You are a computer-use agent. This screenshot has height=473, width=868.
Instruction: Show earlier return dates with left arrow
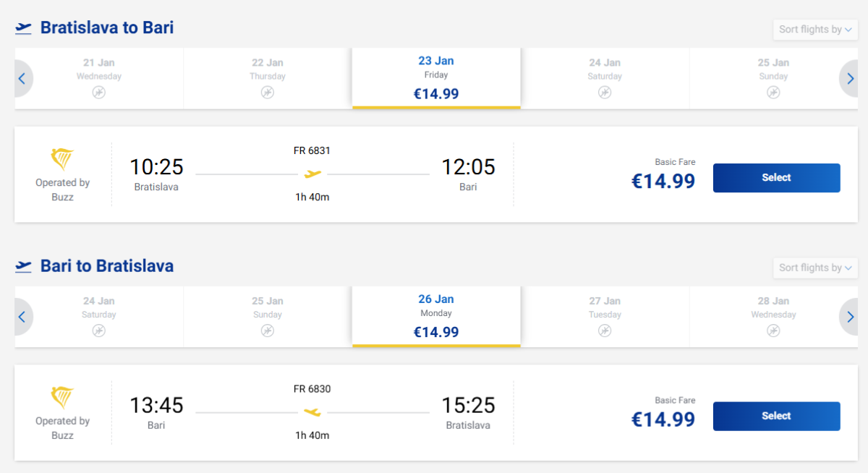pyautogui.click(x=22, y=317)
